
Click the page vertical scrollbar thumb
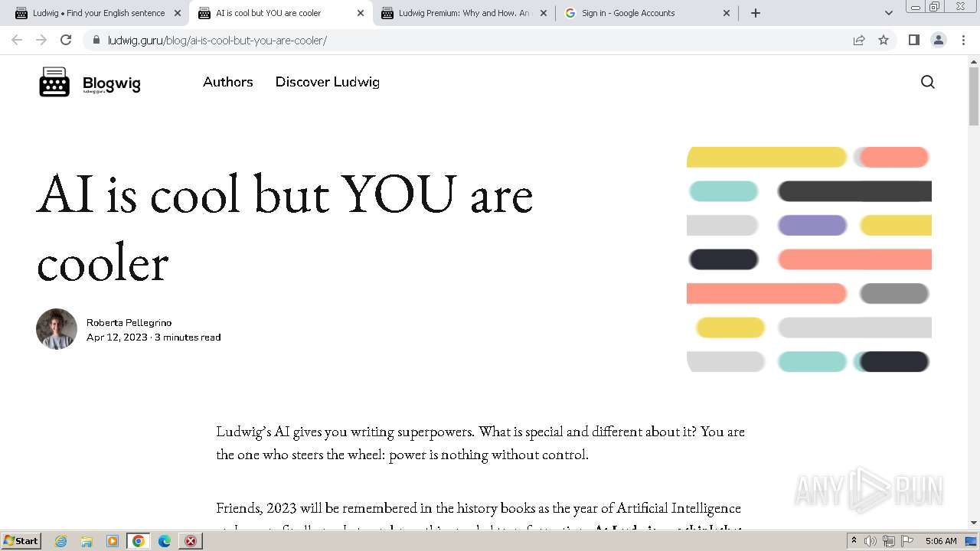tap(974, 96)
